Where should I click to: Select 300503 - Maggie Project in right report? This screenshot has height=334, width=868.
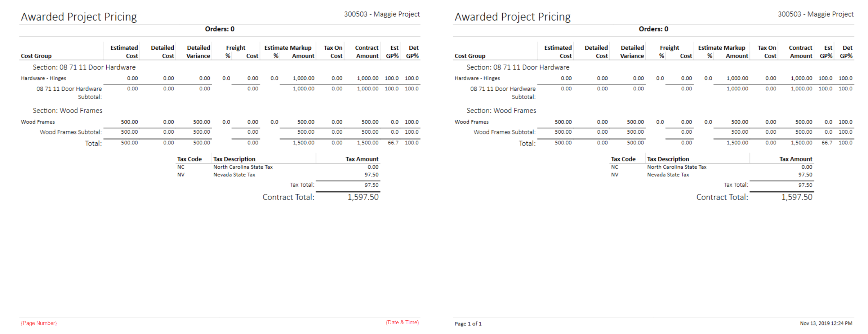816,14
